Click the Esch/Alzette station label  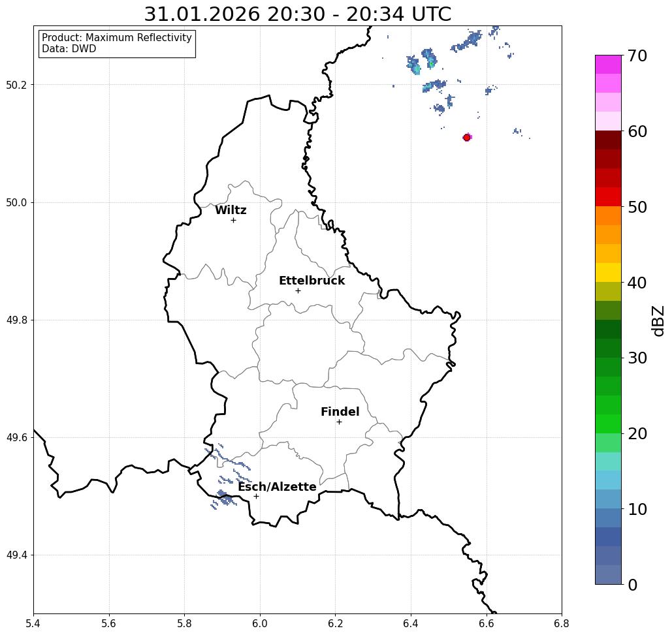point(277,487)
